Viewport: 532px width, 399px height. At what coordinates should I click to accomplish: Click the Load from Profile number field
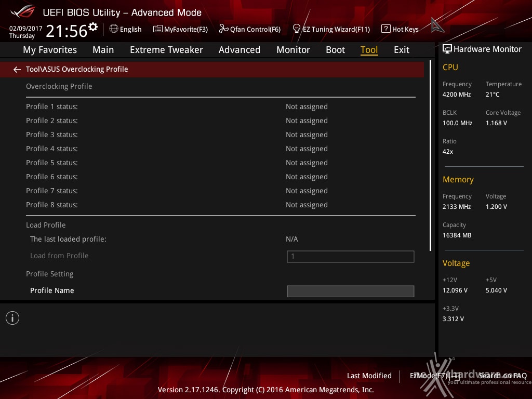(x=351, y=257)
